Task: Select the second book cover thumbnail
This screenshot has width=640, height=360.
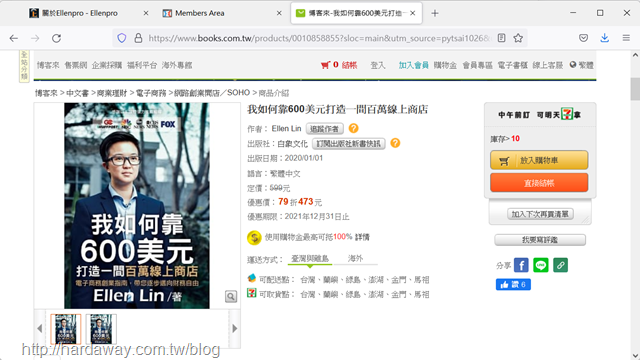Action: 101,329
